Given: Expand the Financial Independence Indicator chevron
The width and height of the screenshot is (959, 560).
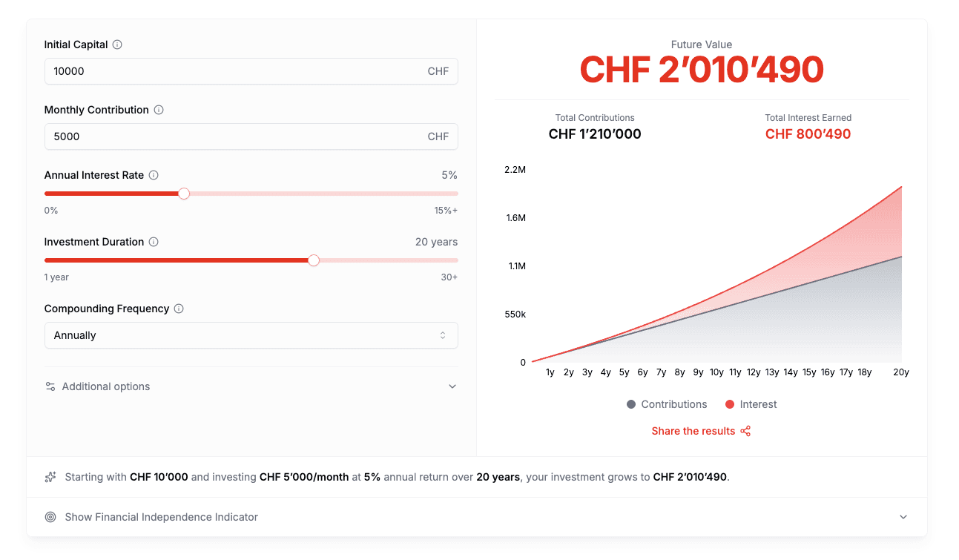Looking at the screenshot, I should [903, 517].
